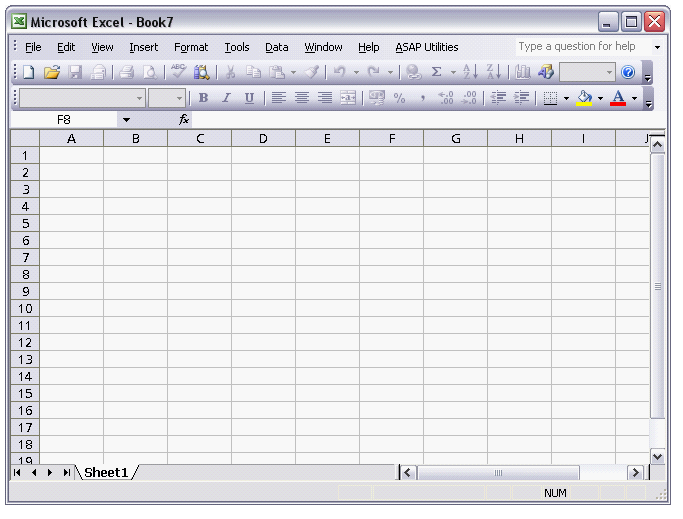The image size is (683, 519).
Task: Click the horizontal scrollbar thumb
Action: [498, 473]
